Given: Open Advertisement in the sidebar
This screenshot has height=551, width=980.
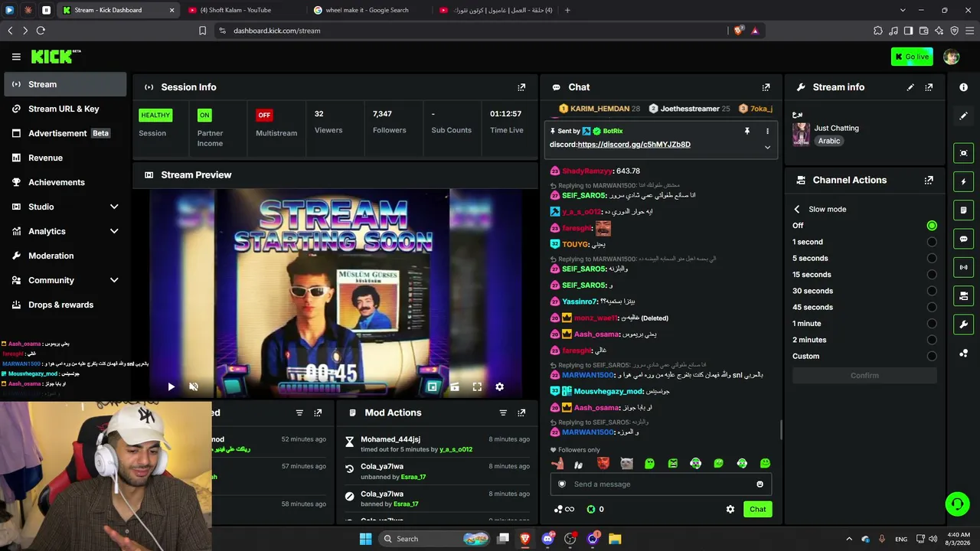Looking at the screenshot, I should (x=65, y=133).
